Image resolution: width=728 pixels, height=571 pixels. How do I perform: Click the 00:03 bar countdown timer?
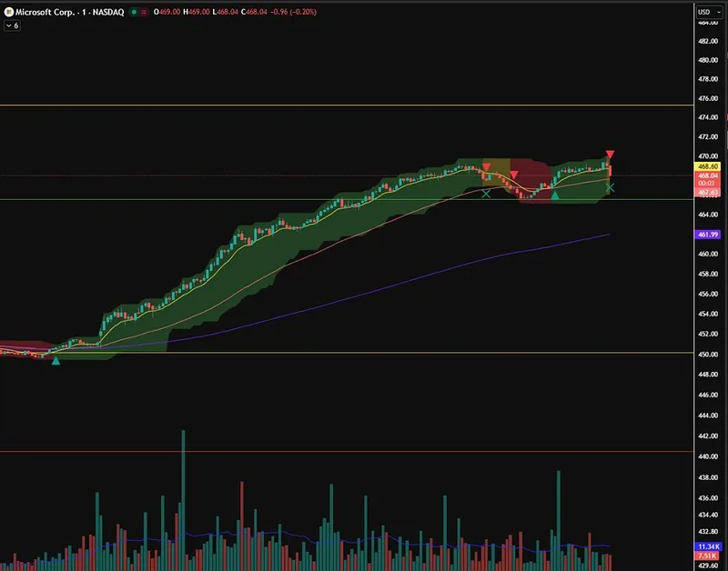(708, 184)
